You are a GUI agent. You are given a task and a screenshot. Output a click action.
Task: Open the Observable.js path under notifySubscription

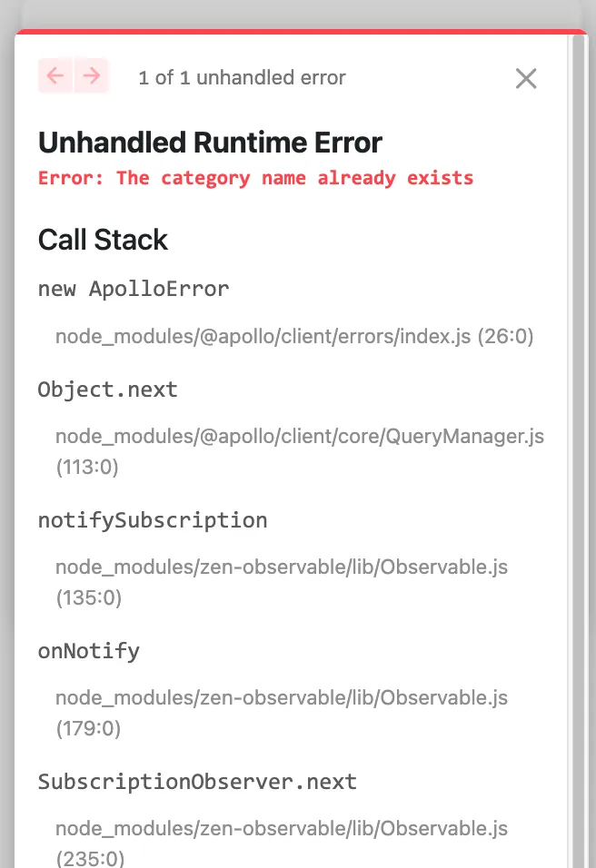click(281, 567)
